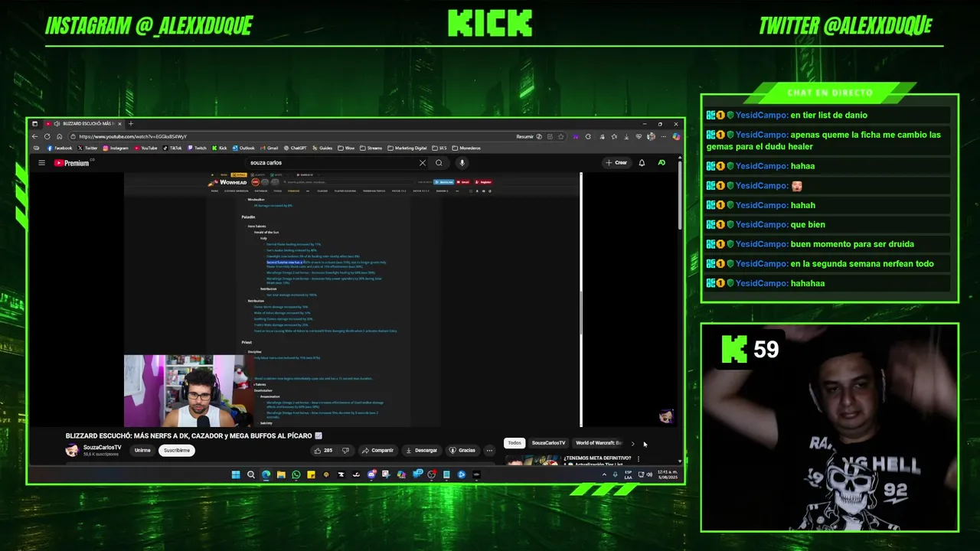Open the IA'S bookmark folder
980x551 pixels.
pyautogui.click(x=439, y=148)
